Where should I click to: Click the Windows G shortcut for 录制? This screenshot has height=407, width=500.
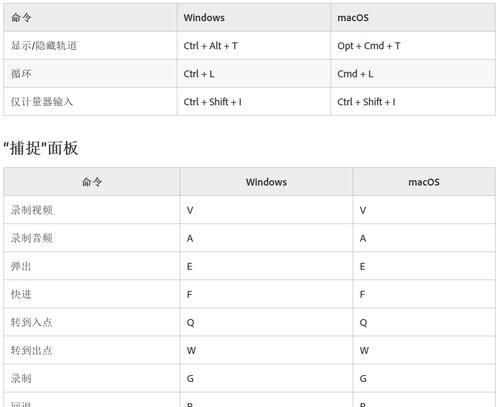[190, 378]
